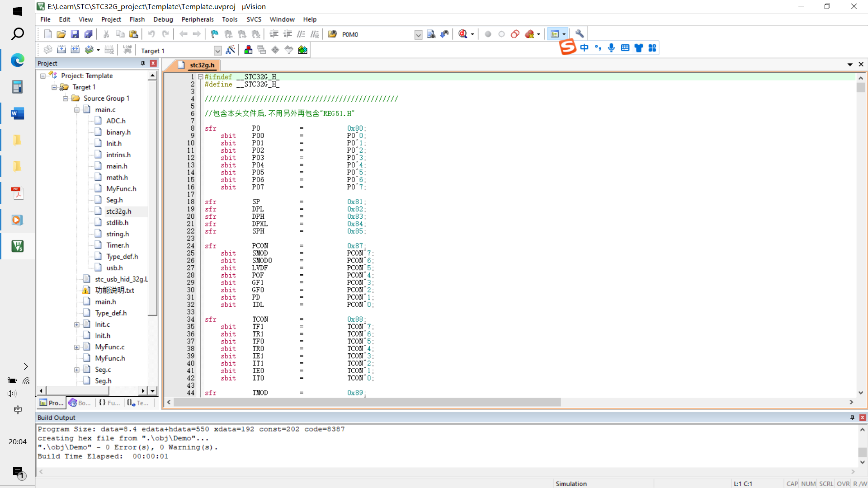Close the Project panel

153,63
